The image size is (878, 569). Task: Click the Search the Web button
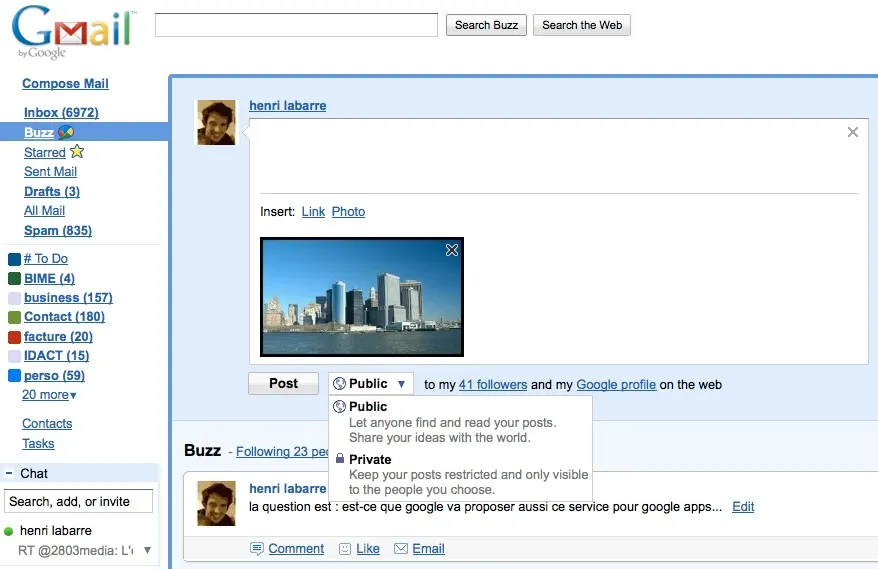582,25
